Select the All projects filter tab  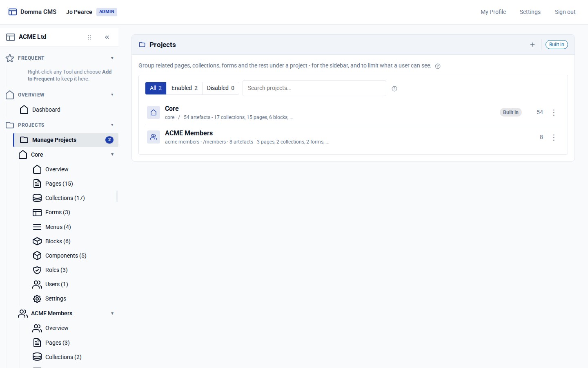(x=156, y=88)
